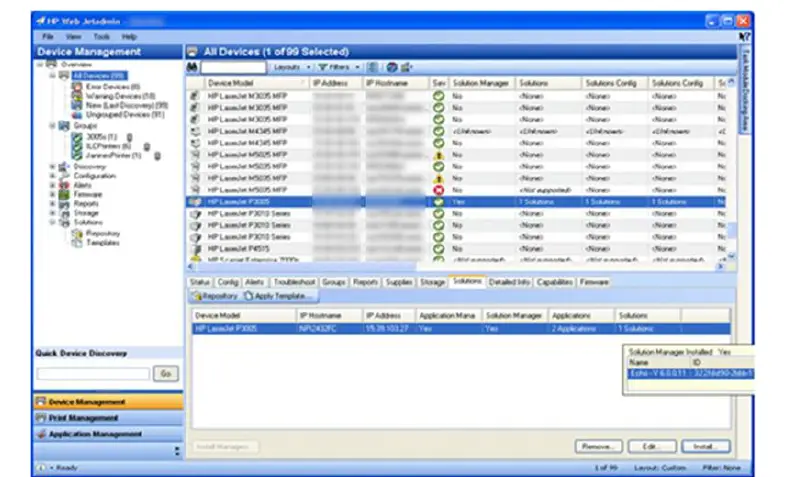Click Apply Template in Solutions toolbar
The image size is (798, 477).
[277, 296]
